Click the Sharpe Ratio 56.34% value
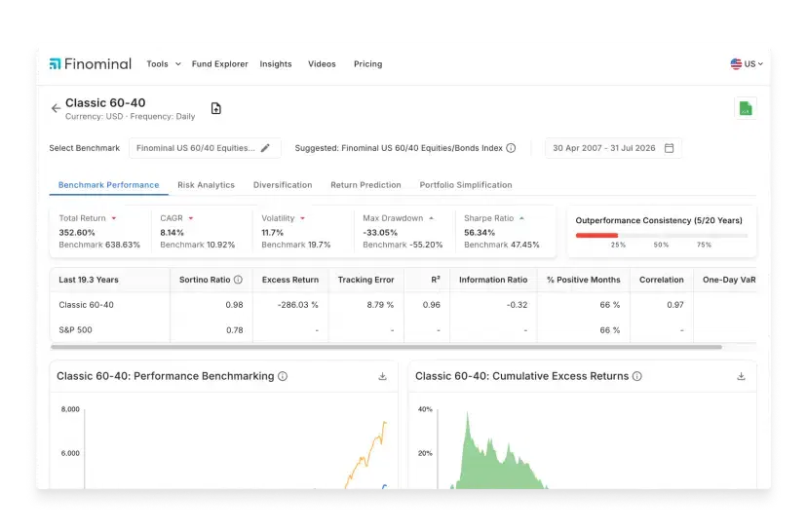The width and height of the screenshot is (807, 532). [480, 233]
